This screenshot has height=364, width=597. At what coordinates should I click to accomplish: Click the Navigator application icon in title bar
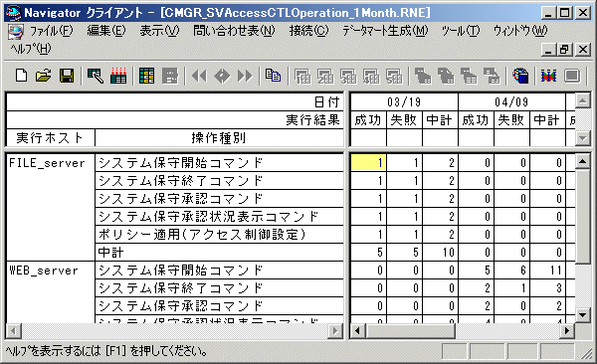click(x=13, y=13)
